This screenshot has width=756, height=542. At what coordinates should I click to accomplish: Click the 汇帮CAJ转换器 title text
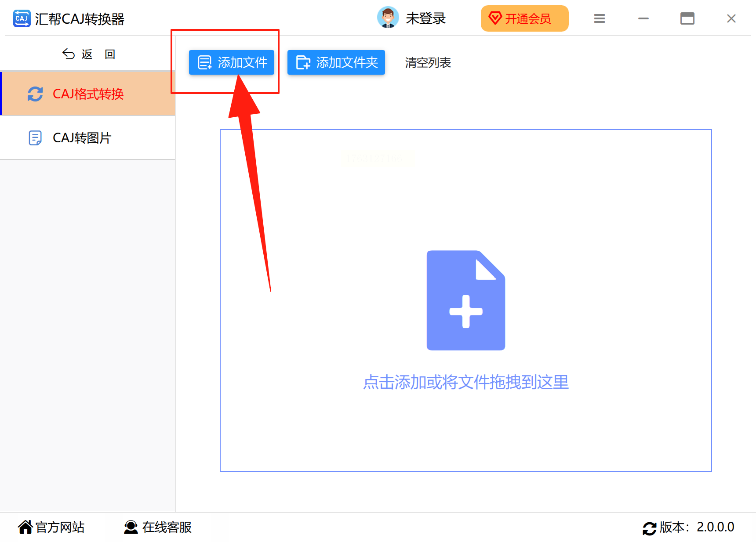[80, 19]
